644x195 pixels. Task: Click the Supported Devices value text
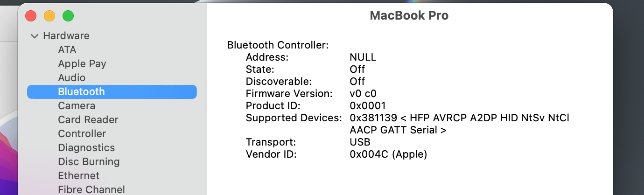[x=459, y=118]
